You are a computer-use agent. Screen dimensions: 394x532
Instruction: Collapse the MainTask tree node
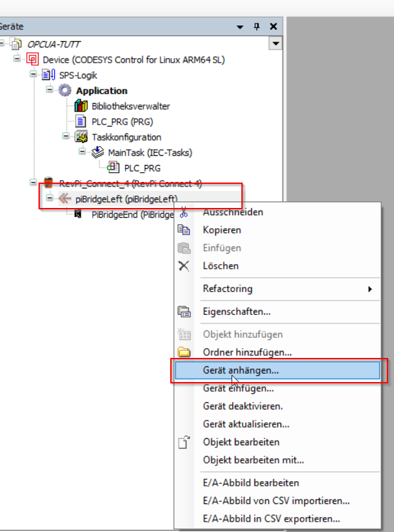click(82, 153)
